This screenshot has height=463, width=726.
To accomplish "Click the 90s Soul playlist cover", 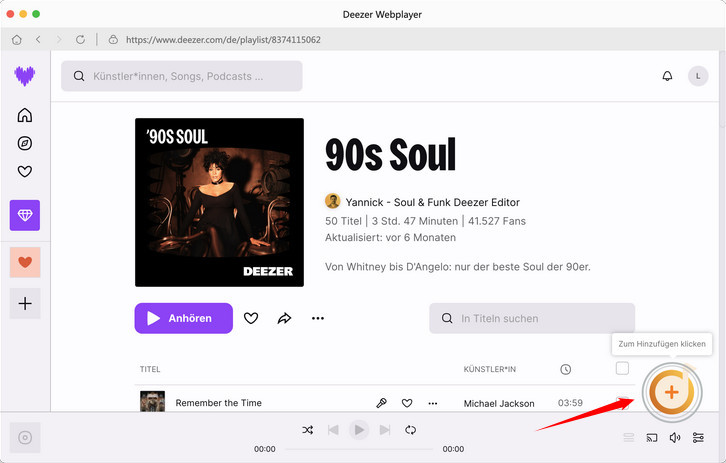I will click(x=219, y=202).
